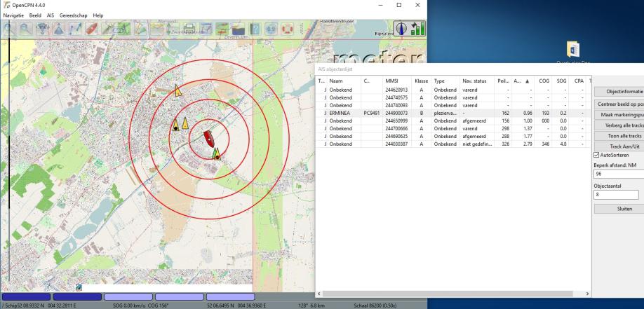Screen dimensions: 644x309
Task: Click Maak markeringspunt button
Action: click(x=619, y=115)
